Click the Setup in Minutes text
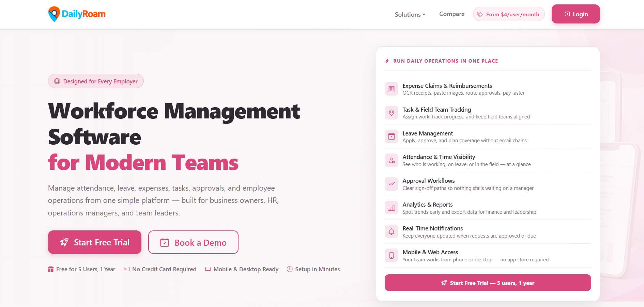 click(318, 269)
